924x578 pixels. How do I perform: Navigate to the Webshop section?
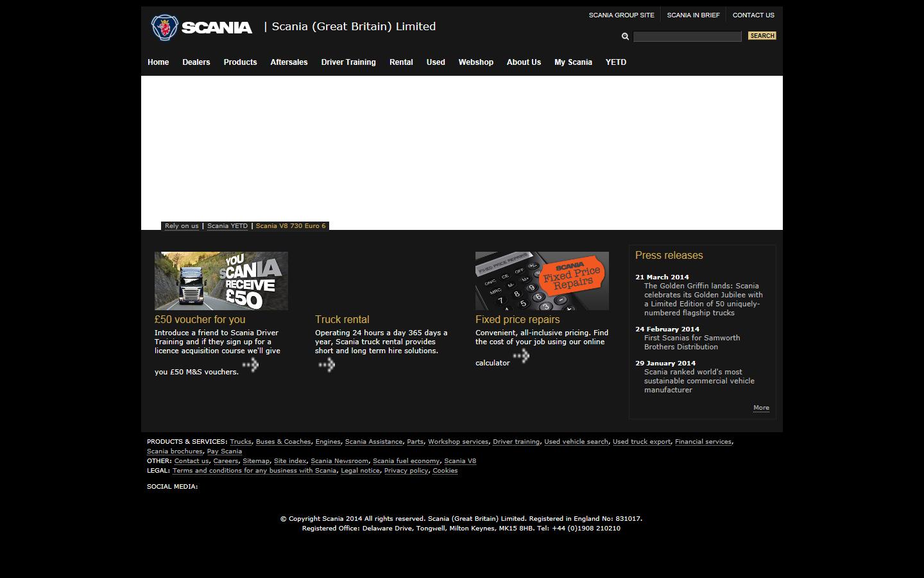(475, 62)
